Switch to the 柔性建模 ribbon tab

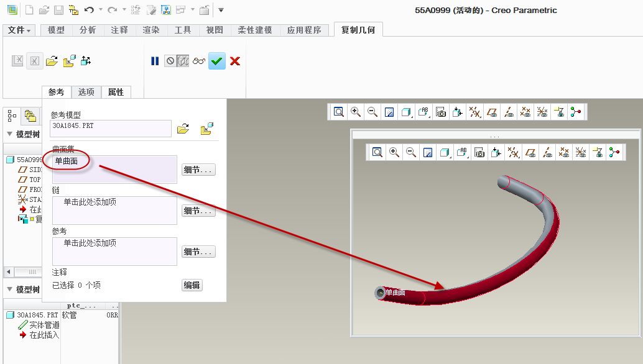click(255, 30)
